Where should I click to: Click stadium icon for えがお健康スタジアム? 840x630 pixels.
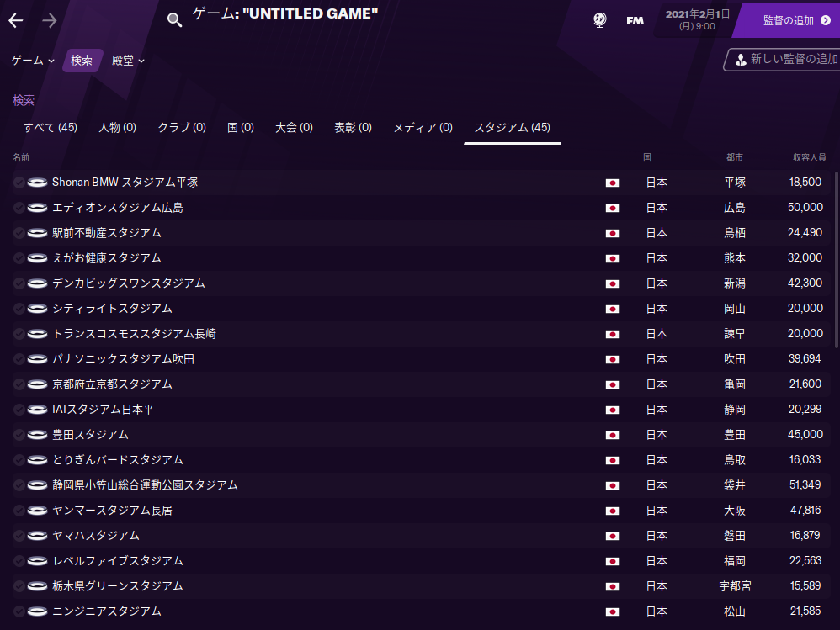click(x=38, y=258)
